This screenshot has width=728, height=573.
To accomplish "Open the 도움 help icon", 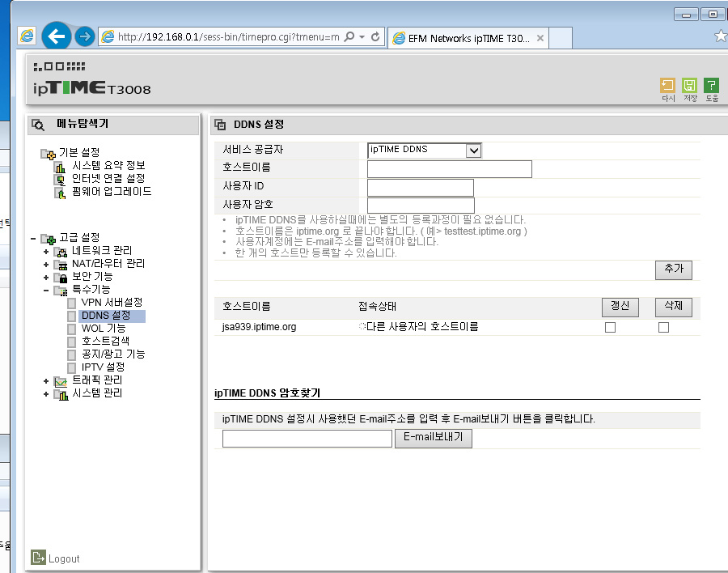I will click(x=711, y=86).
